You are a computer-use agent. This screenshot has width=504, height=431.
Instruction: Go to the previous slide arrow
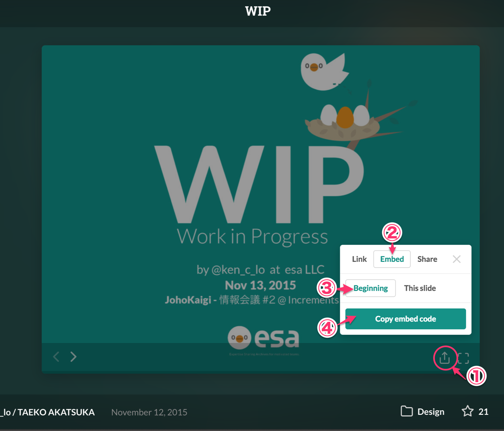pyautogui.click(x=56, y=357)
